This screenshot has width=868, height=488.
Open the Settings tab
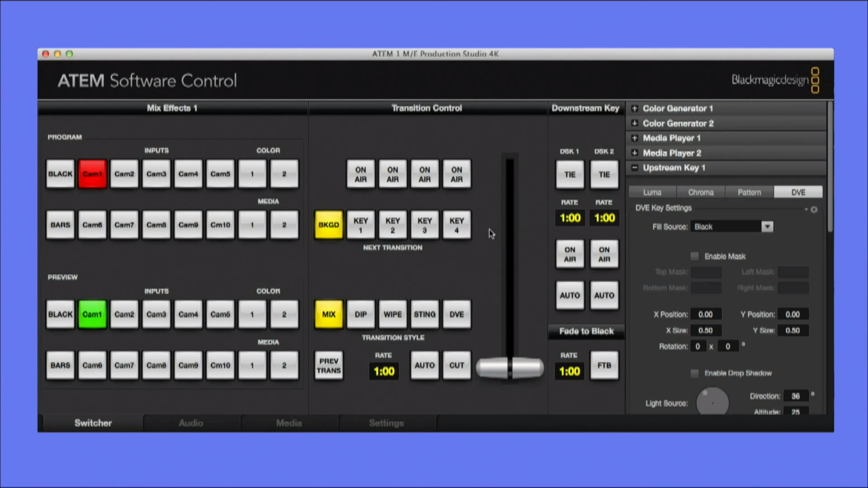(x=386, y=423)
